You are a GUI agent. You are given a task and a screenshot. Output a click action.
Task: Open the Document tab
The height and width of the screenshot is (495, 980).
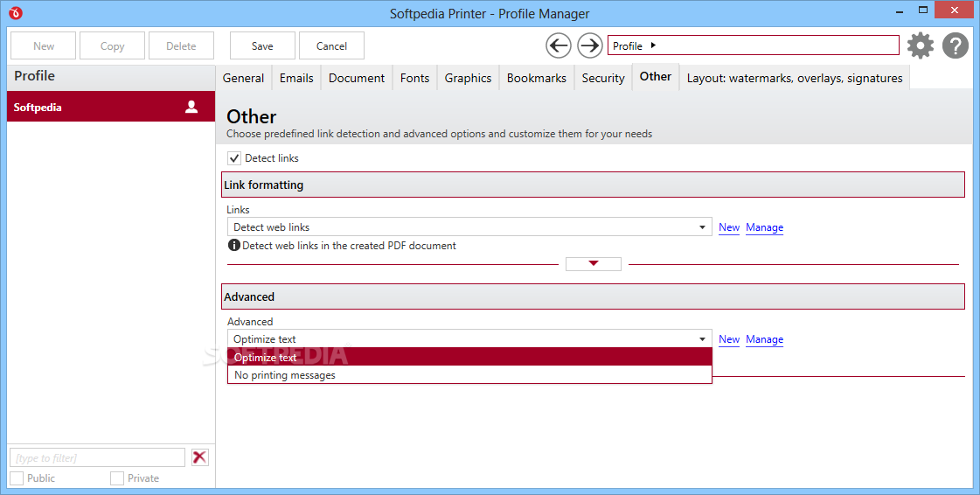coord(357,78)
